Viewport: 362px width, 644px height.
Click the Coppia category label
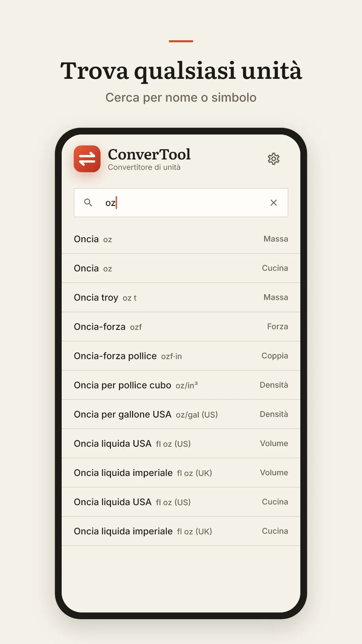click(x=275, y=356)
